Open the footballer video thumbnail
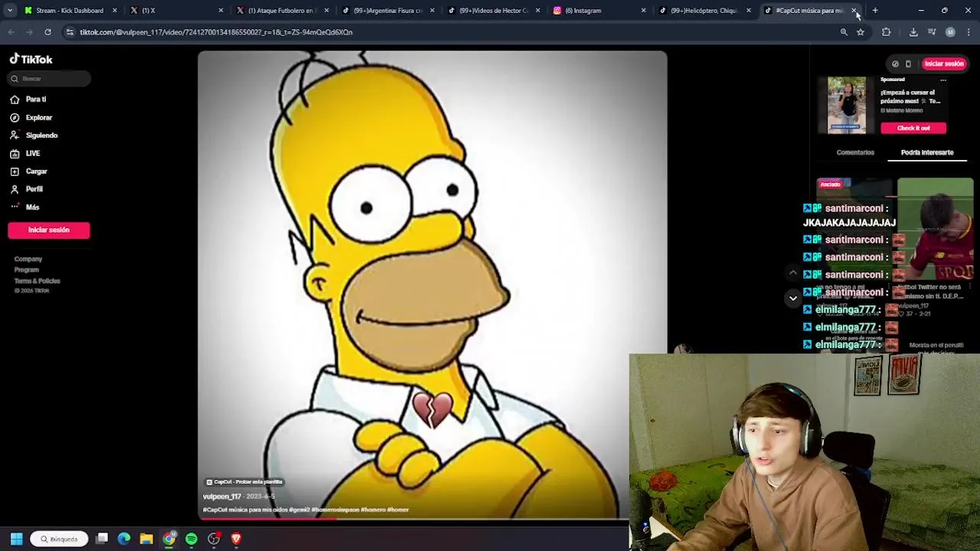Viewport: 980px width, 551px height. coord(936,230)
